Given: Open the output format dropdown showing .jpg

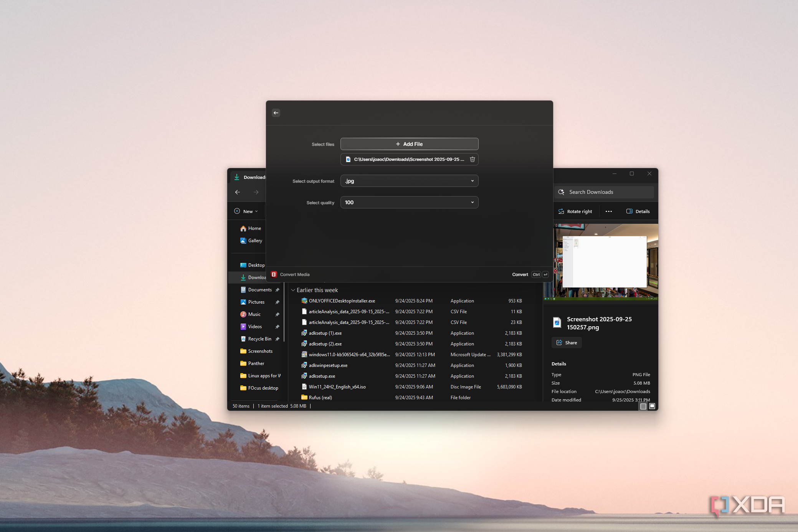Looking at the screenshot, I should pos(409,181).
